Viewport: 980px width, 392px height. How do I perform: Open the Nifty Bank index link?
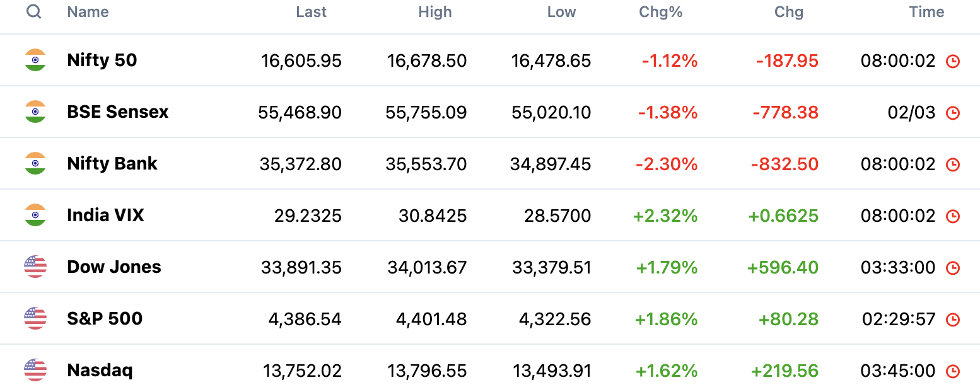[112, 164]
